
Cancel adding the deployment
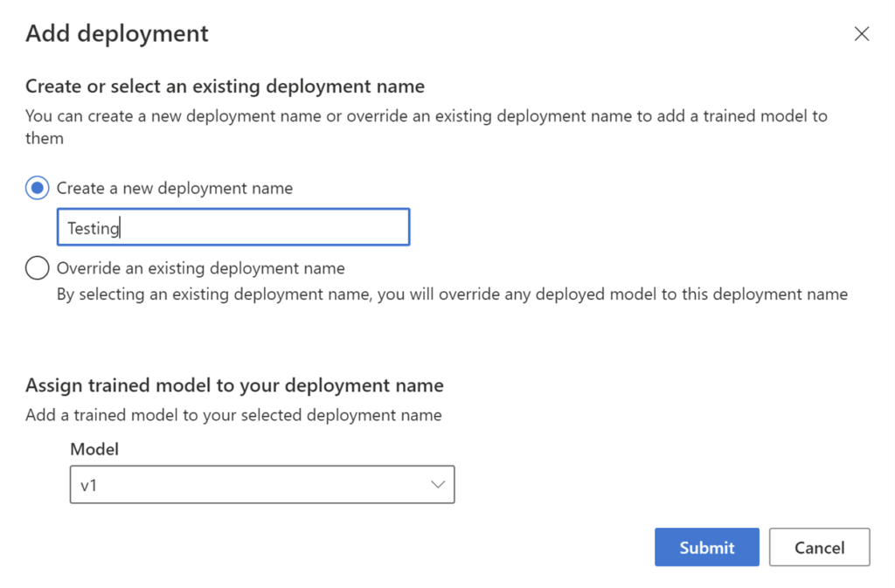tap(819, 547)
